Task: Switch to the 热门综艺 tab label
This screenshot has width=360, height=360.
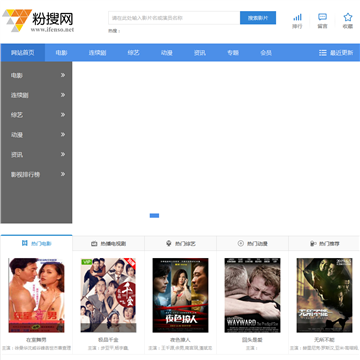Action: [185, 244]
